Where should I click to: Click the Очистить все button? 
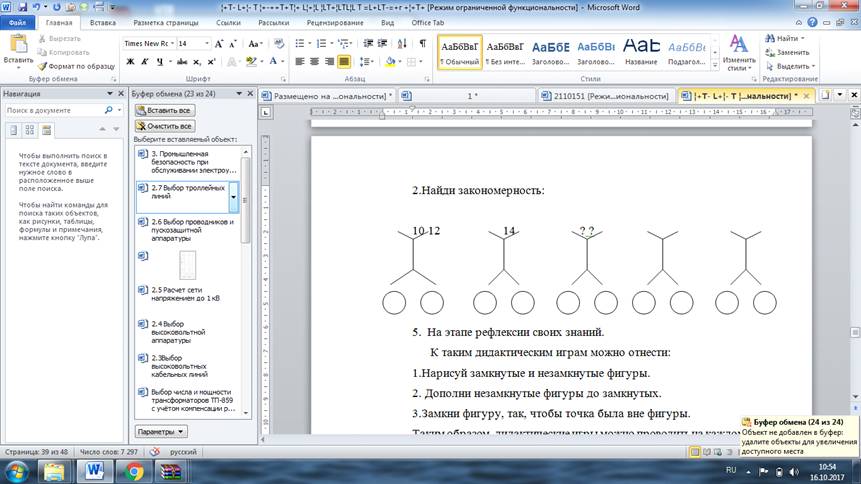coord(164,127)
